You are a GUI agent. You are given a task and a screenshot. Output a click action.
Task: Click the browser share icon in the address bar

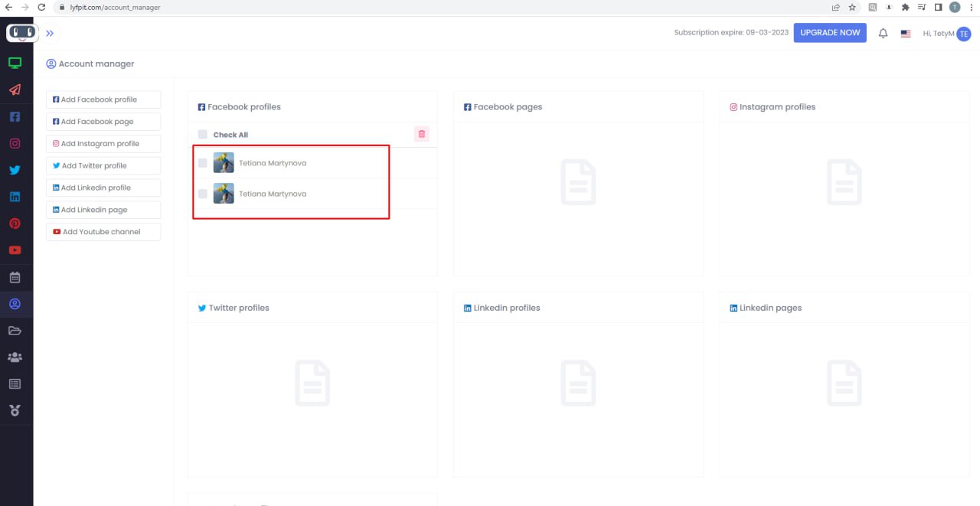click(x=836, y=7)
